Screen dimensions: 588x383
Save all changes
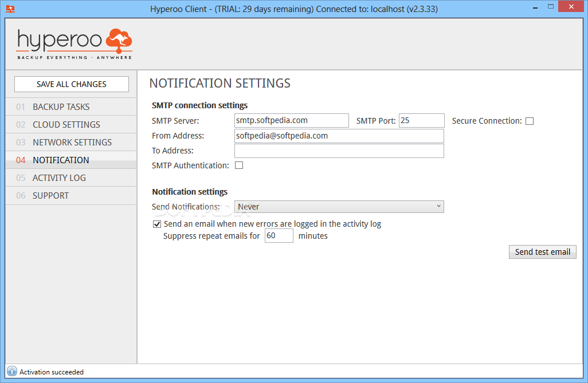point(71,84)
